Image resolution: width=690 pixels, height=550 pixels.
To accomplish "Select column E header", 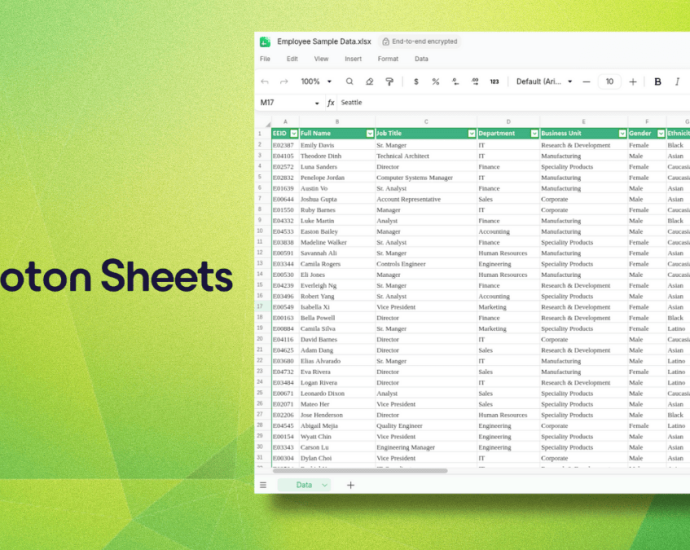I will pyautogui.click(x=584, y=122).
